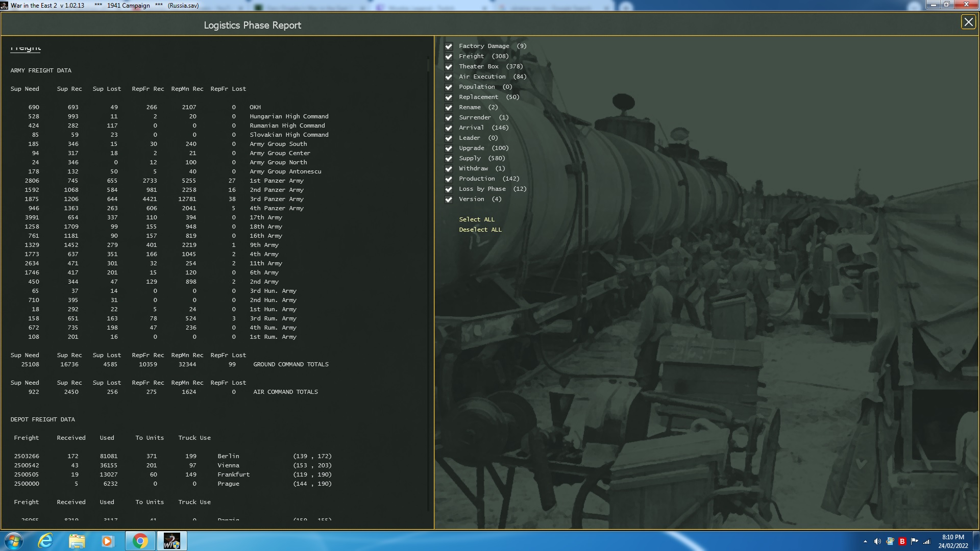Open the taskbar clock and date
The image size is (980, 551).
(953, 541)
